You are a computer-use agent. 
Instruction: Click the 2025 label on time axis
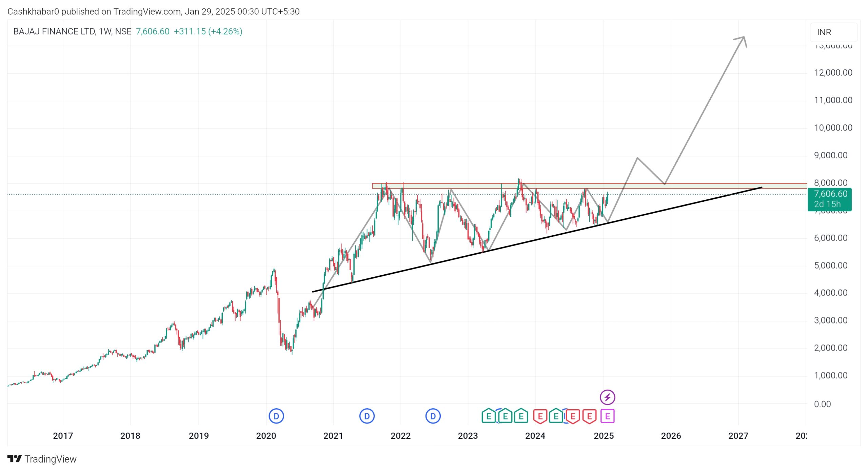(604, 436)
